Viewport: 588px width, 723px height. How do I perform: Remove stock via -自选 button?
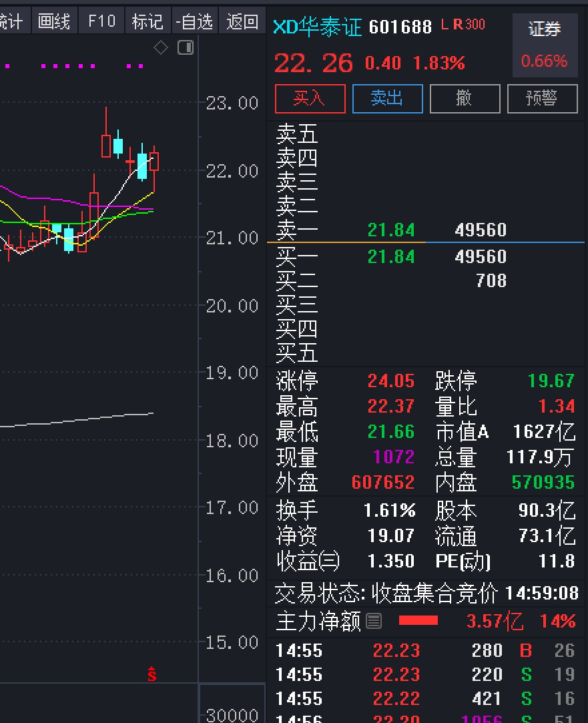click(x=194, y=21)
